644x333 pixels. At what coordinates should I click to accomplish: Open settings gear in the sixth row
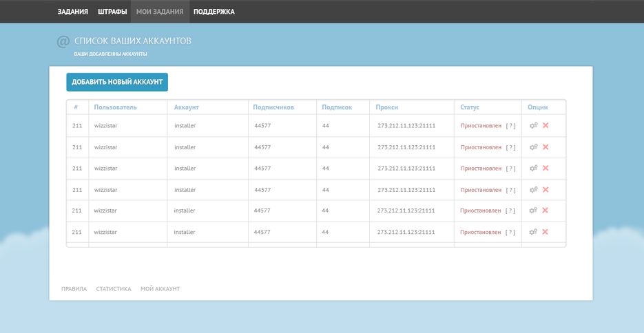coord(533,232)
